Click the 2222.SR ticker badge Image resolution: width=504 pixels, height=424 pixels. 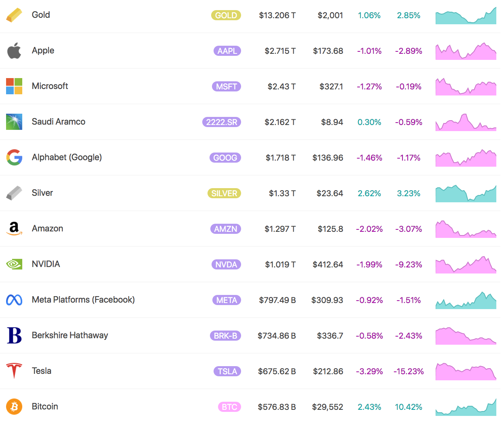click(222, 122)
